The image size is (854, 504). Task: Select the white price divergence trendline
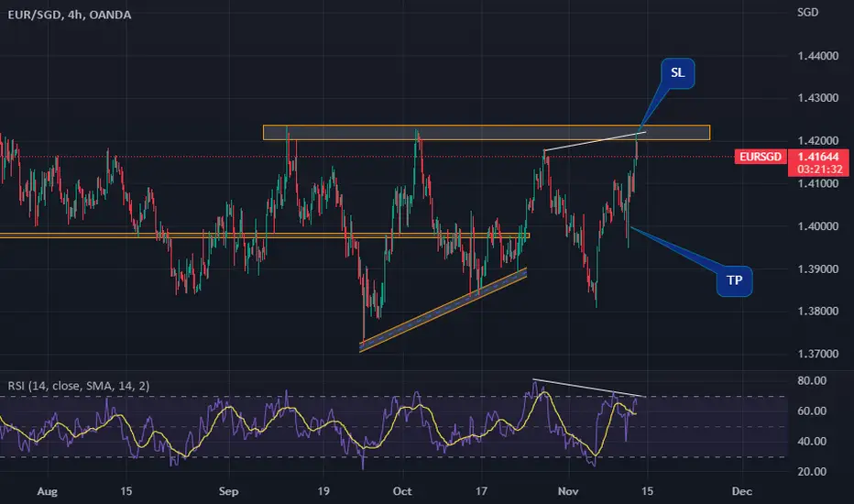pyautogui.click(x=595, y=140)
